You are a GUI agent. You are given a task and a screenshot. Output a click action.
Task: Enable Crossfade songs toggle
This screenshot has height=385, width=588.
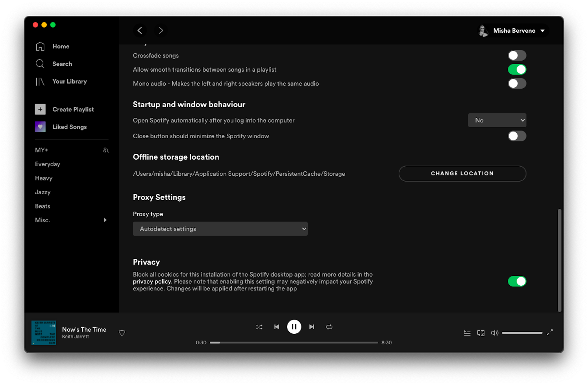517,56
